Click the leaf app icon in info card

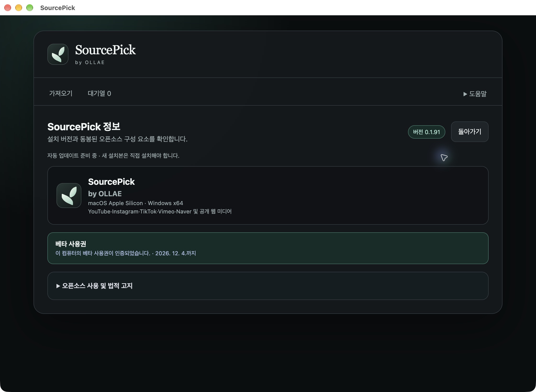pos(69,196)
